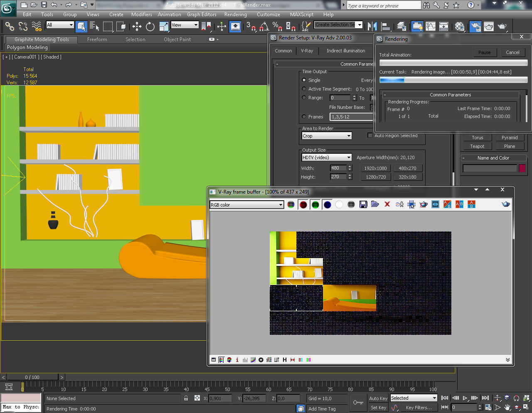532x413 pixels.
Task: Clear the frame buffer image with red X
Action: [x=387, y=204]
